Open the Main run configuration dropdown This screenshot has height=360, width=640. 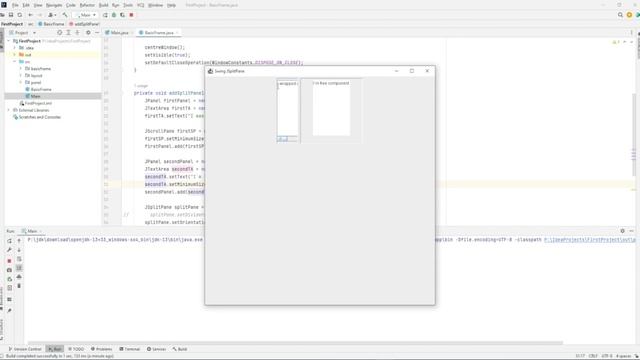tap(86, 15)
